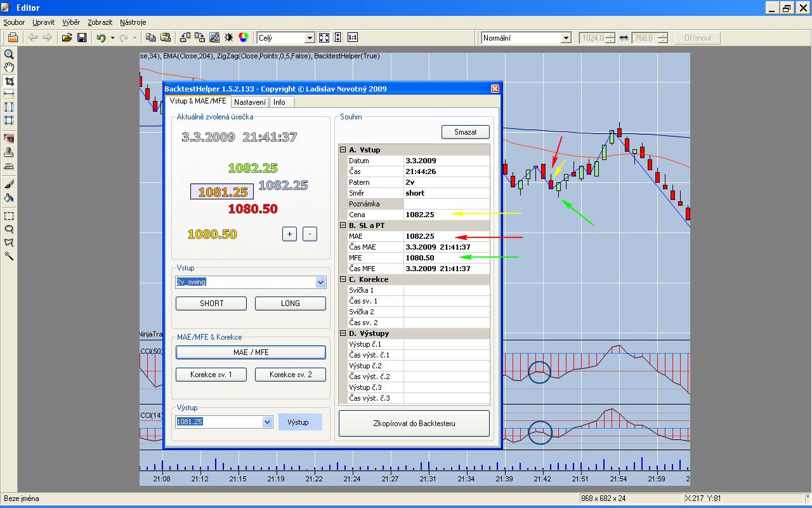Click 'Zkopírovat do Backtesteru' button
Image resolution: width=812 pixels, height=508 pixels.
pos(414,424)
